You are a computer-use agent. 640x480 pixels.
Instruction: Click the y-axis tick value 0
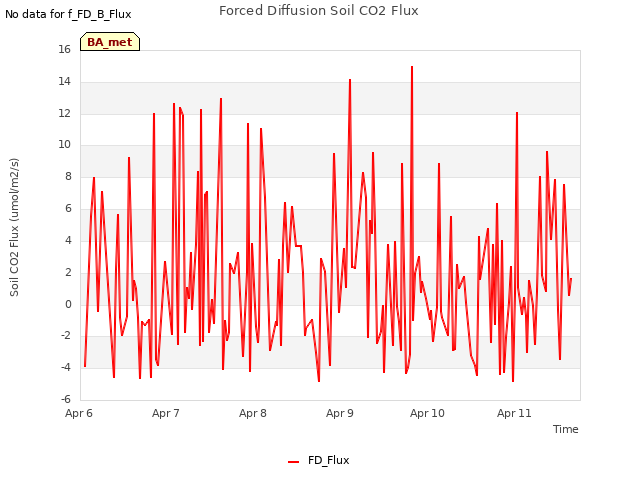tap(68, 304)
